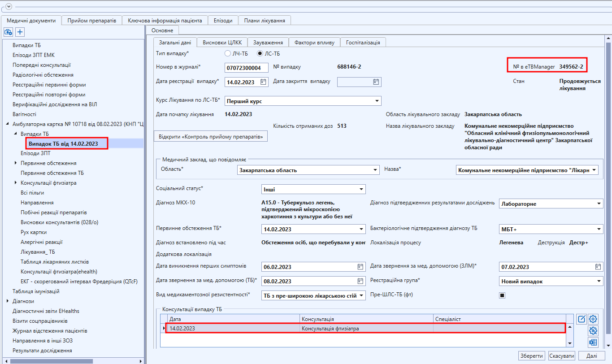Open Побічні реакції препаратів tree item
Image resolution: width=612 pixels, height=364 pixels.
[54, 212]
